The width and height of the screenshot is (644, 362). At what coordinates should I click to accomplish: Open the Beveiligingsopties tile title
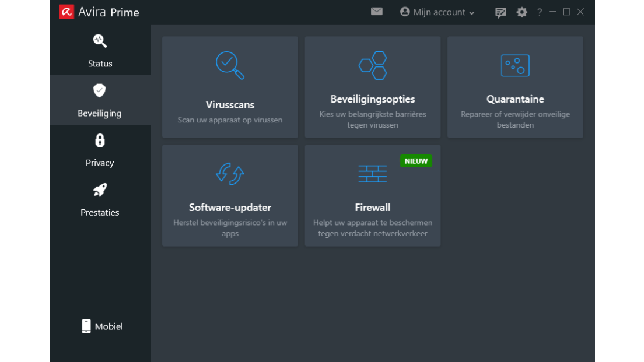(373, 99)
